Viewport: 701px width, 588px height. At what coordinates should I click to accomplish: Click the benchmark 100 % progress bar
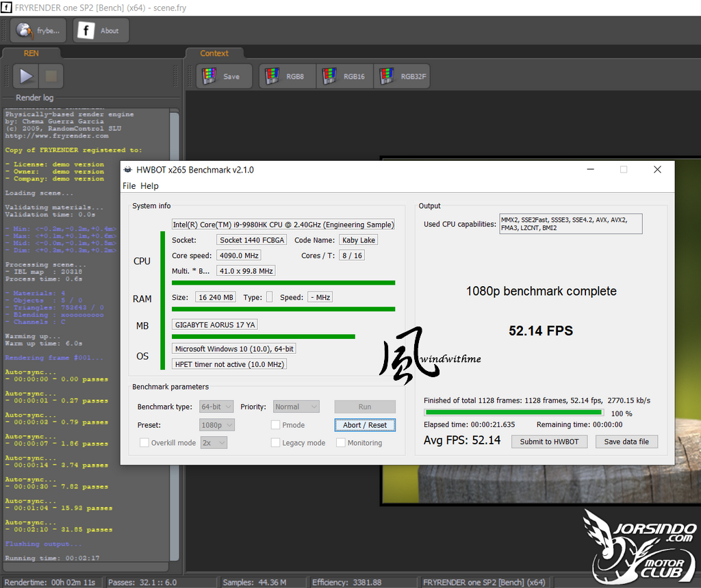(x=513, y=413)
